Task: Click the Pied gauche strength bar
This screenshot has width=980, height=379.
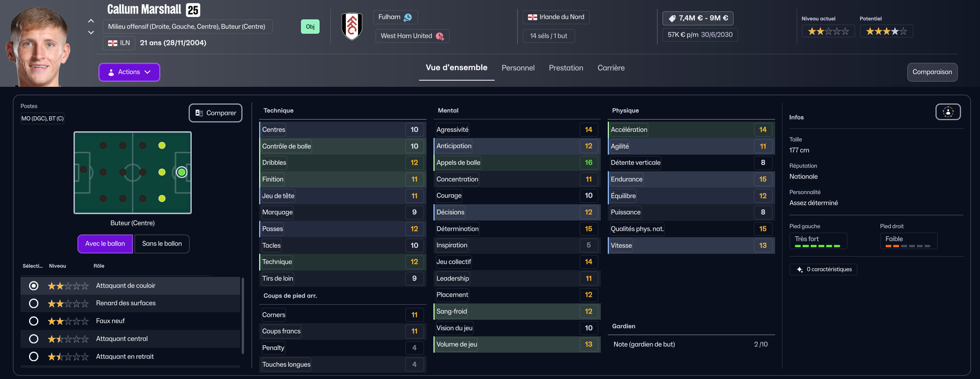Action: [817, 246]
